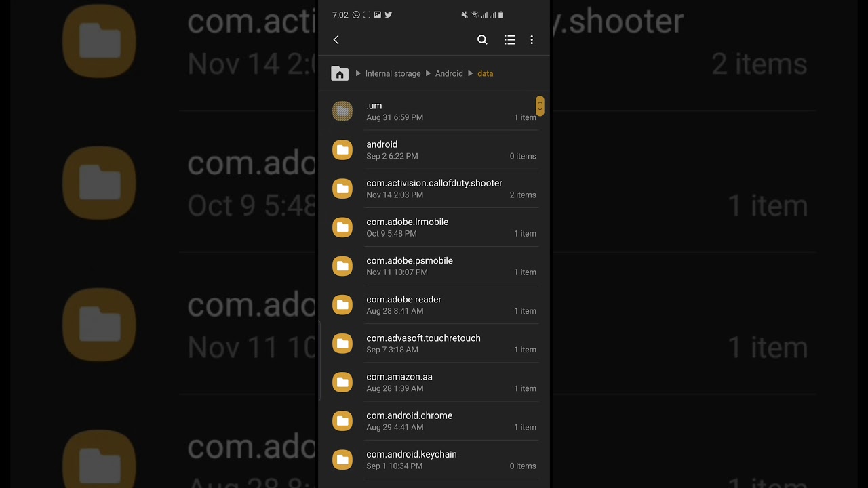Open the .um hidden folder icon

pos(342,111)
